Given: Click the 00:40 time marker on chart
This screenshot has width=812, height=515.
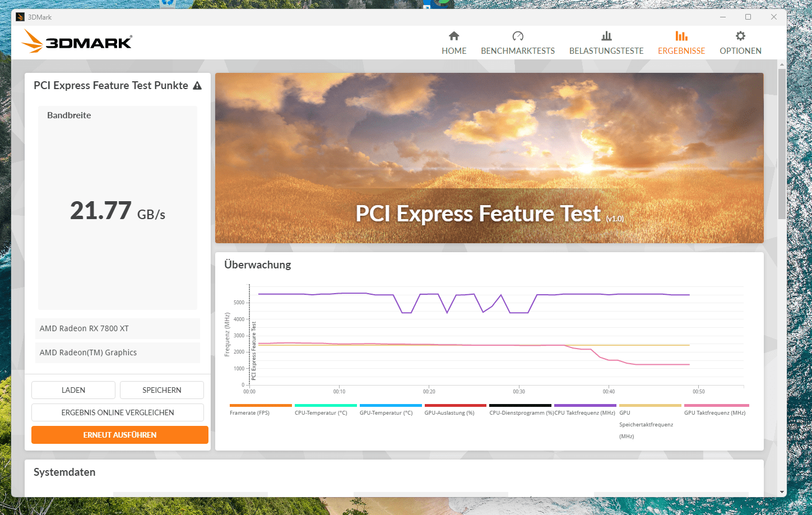Looking at the screenshot, I should [x=609, y=392].
